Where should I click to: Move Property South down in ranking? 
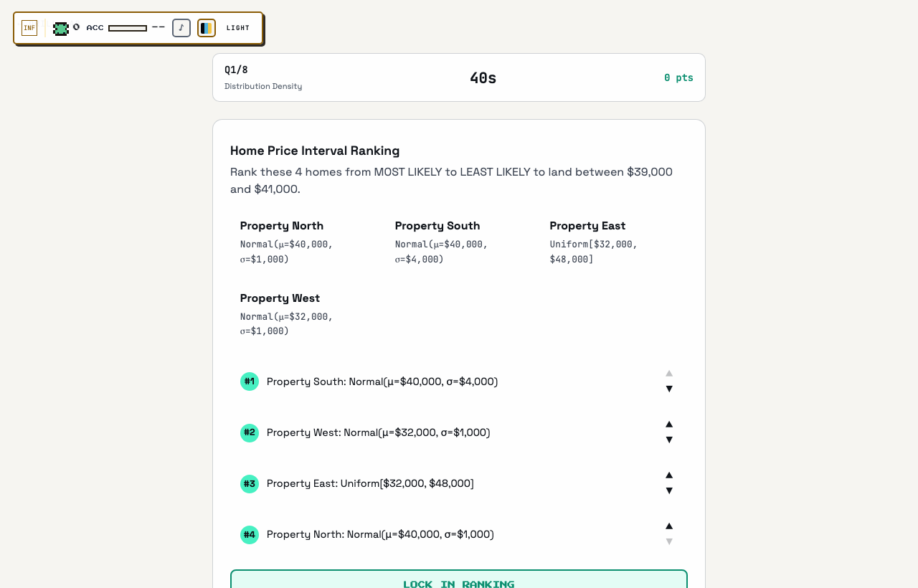coord(669,389)
